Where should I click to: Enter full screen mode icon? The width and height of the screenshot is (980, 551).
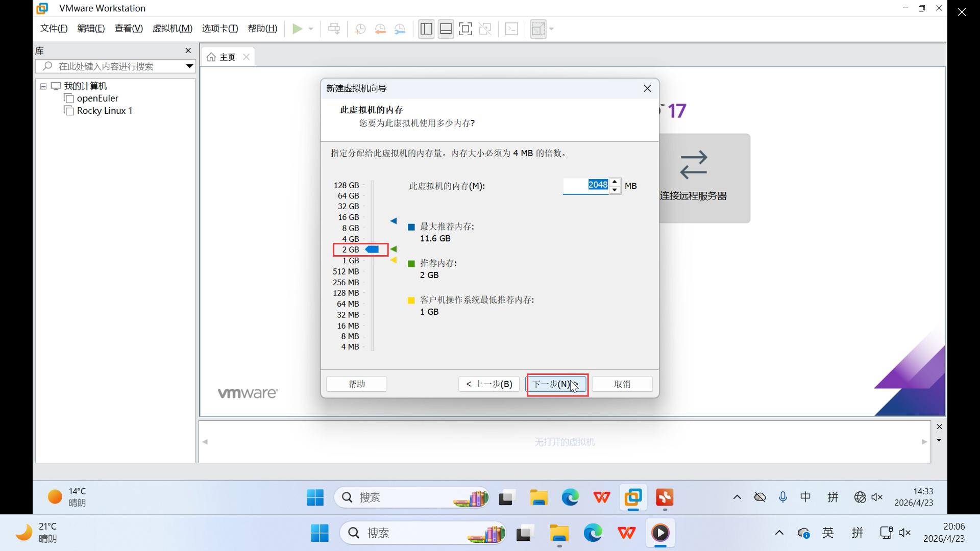point(465,29)
